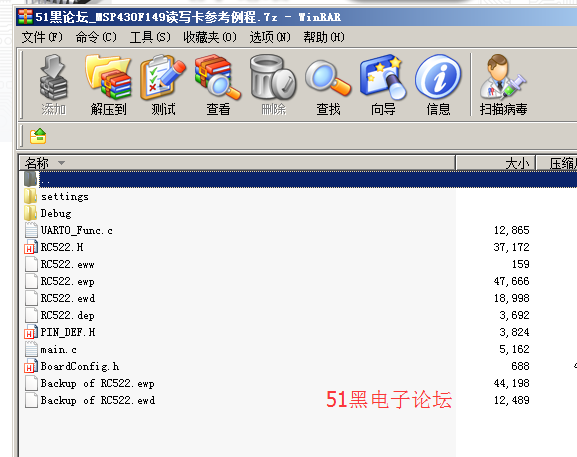Click the settings folder name
The height and width of the screenshot is (457, 577).
coord(65,196)
